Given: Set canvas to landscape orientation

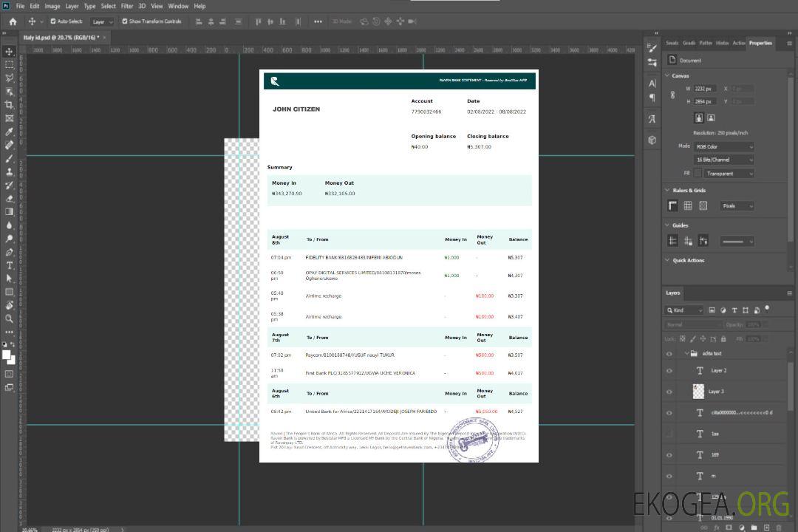Looking at the screenshot, I should tap(711, 118).
